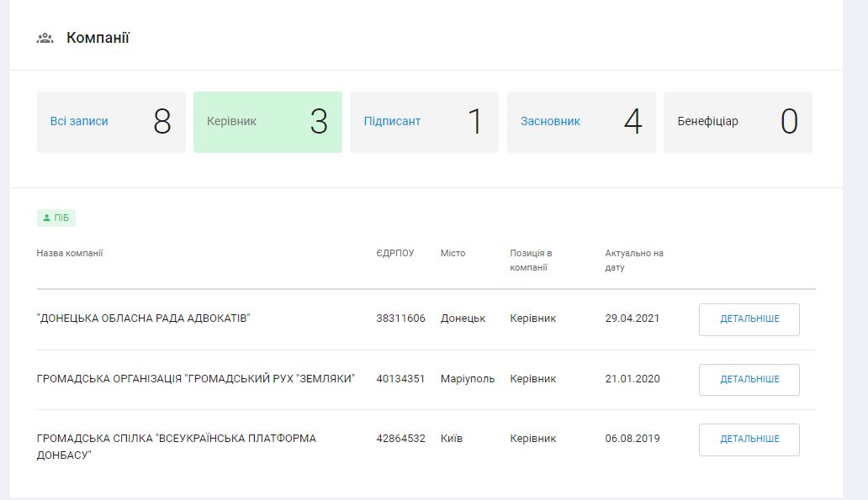This screenshot has height=500, width=868.
Task: Click the green ПІБ person badge
Action: (56, 218)
